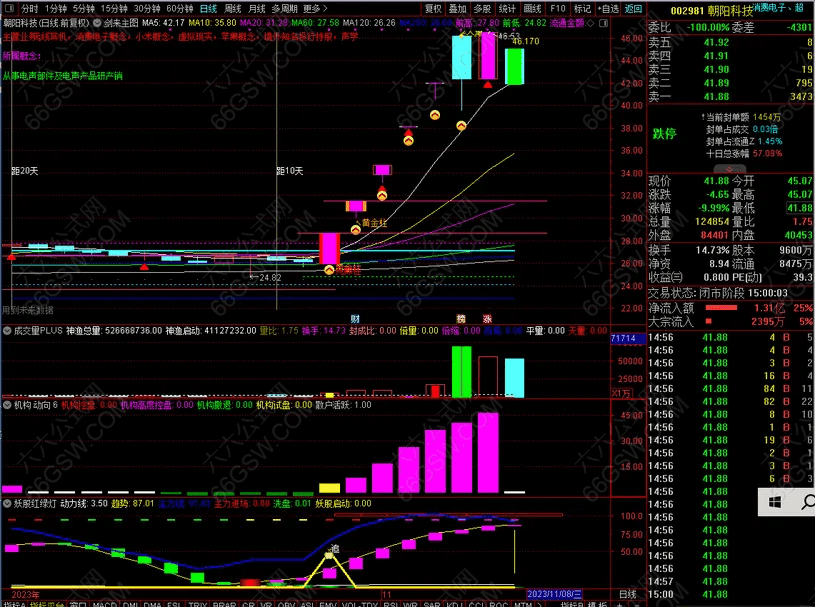Select the KDJ indicator tab
The height and width of the screenshot is (607, 815).
455,603
